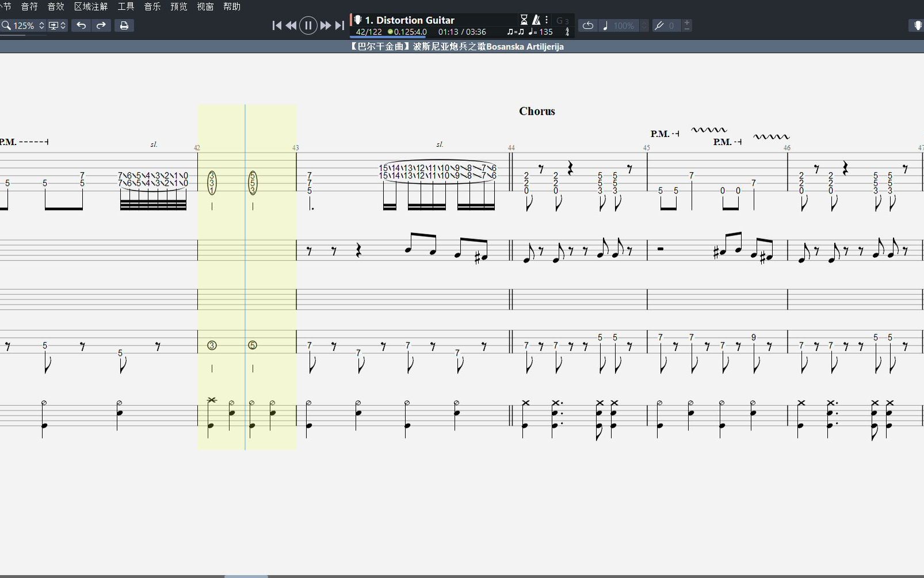Image resolution: width=924 pixels, height=578 pixels.
Task: Select the Chorus section marker
Action: (537, 111)
